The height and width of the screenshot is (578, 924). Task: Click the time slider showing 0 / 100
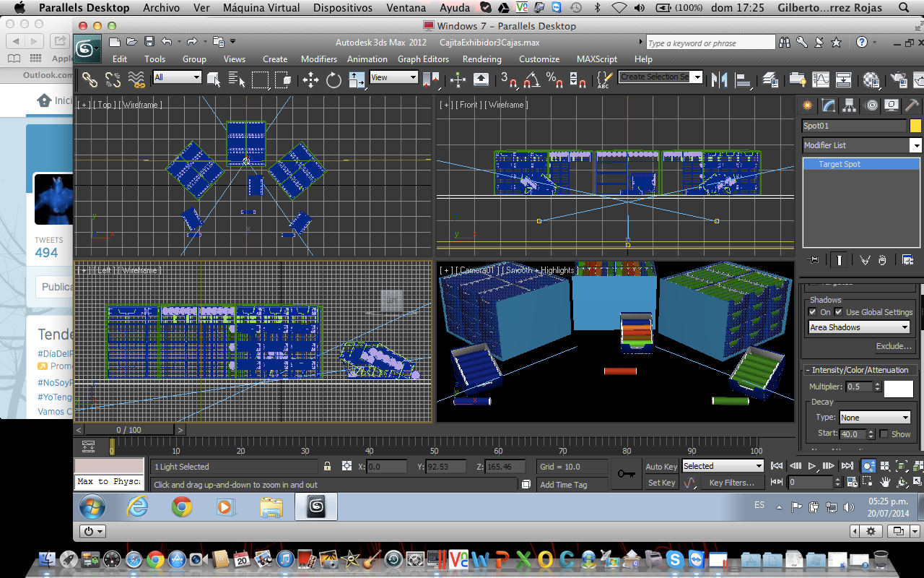point(128,430)
